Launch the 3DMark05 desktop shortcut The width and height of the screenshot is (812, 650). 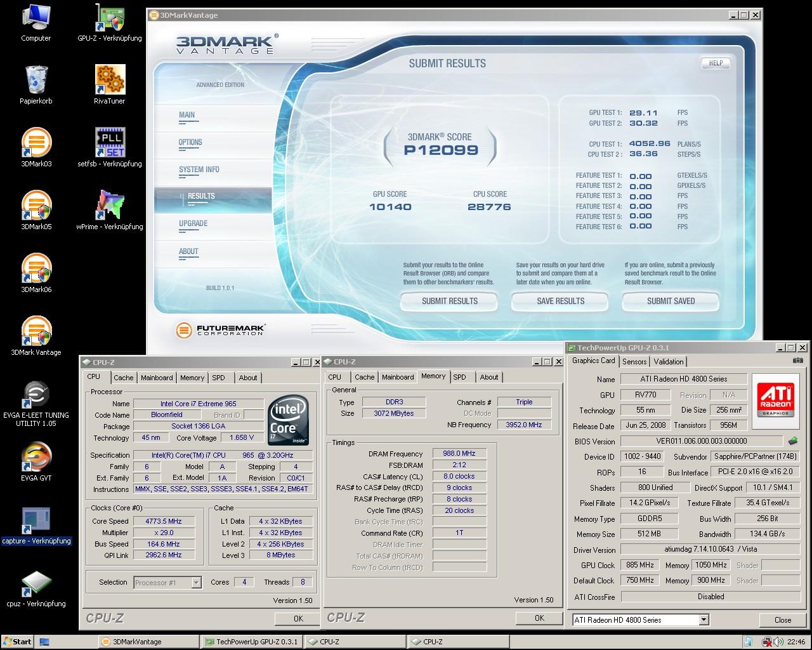click(x=36, y=211)
